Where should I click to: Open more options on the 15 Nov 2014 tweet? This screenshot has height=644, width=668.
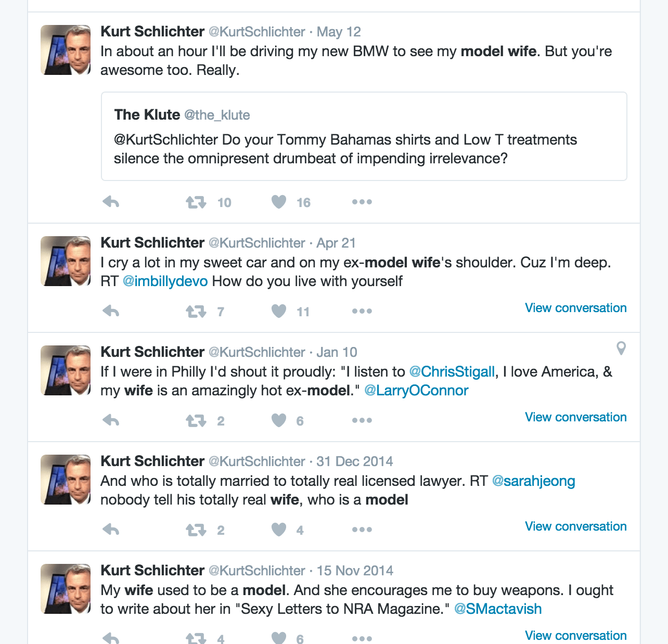362,636
